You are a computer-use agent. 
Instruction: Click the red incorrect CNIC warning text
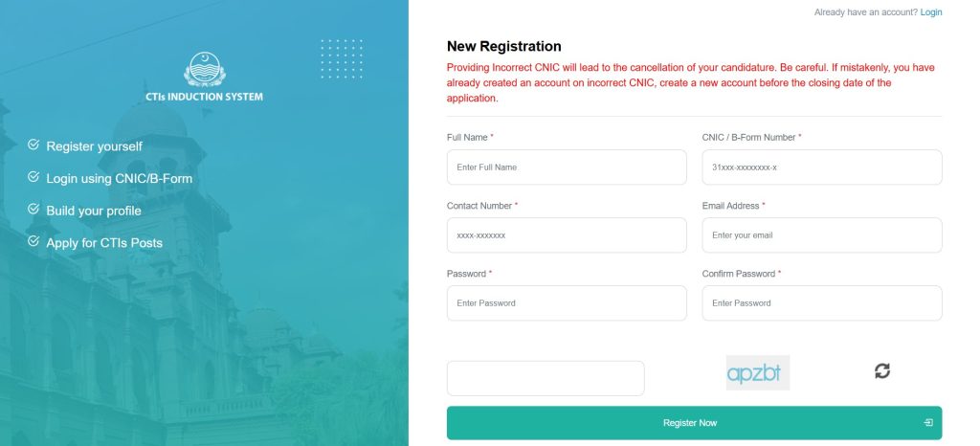pos(687,83)
